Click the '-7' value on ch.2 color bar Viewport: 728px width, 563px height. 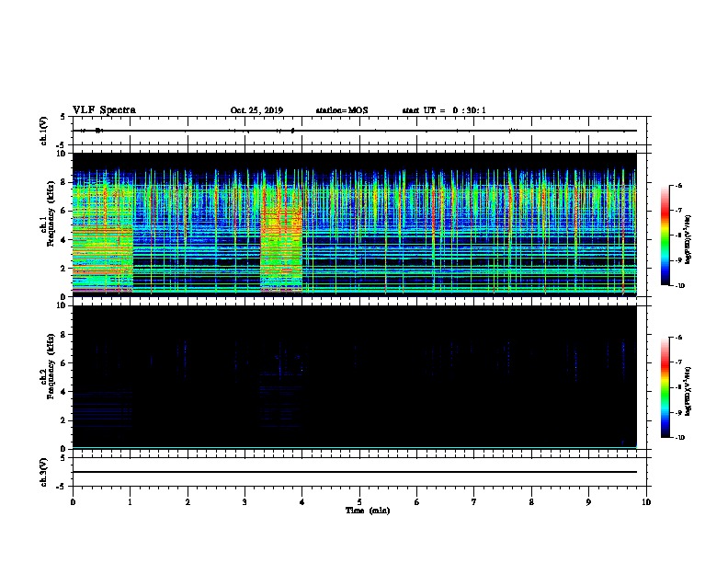point(678,362)
